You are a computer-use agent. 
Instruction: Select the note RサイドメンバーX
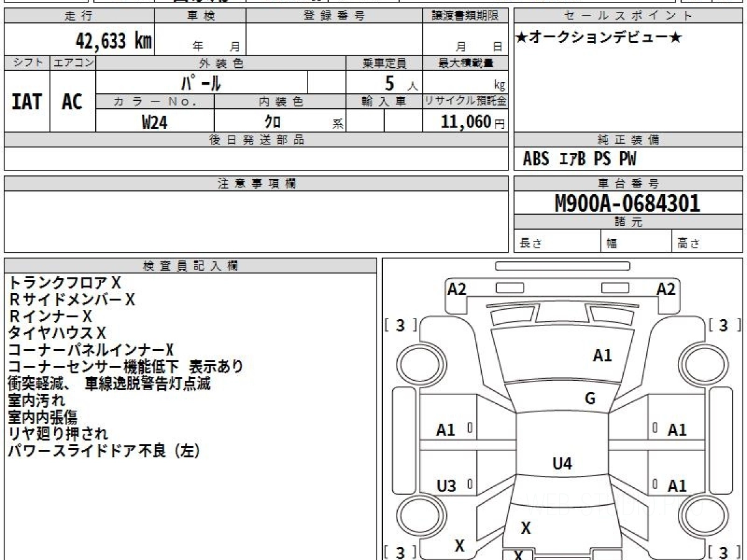click(72, 299)
